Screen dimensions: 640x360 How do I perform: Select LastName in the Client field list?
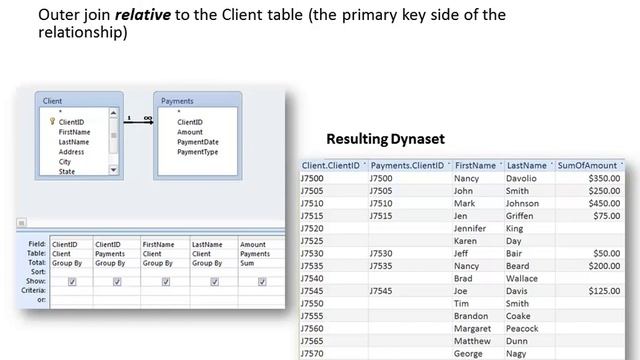74,142
